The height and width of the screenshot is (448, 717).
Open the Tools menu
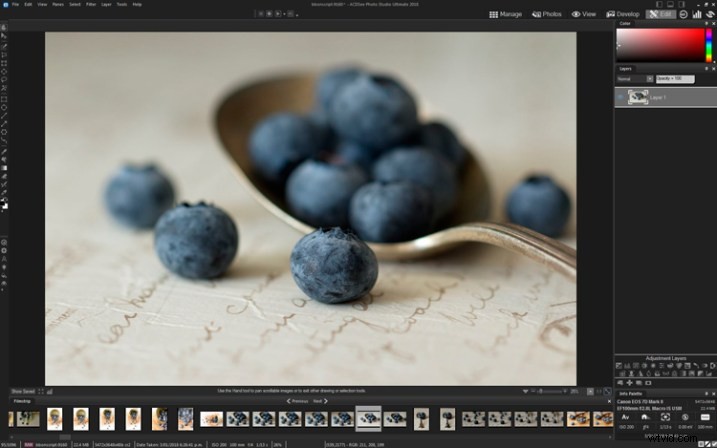[x=122, y=4]
